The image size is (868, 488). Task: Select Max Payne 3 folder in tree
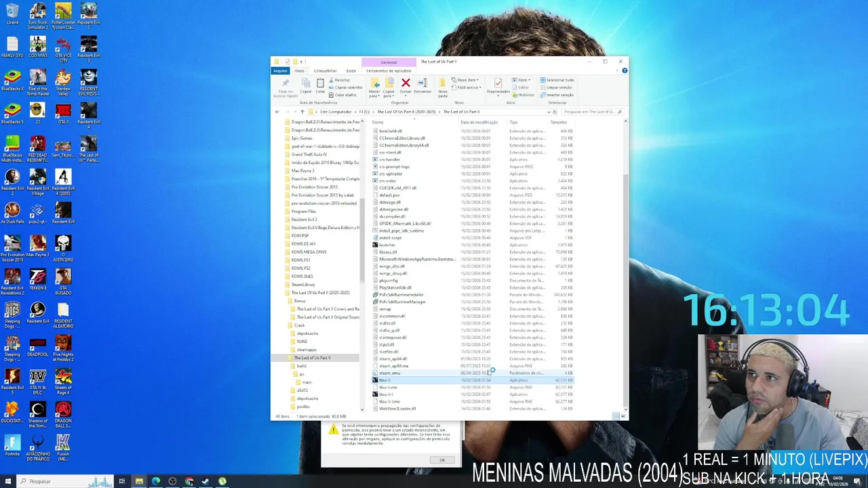[x=302, y=171]
